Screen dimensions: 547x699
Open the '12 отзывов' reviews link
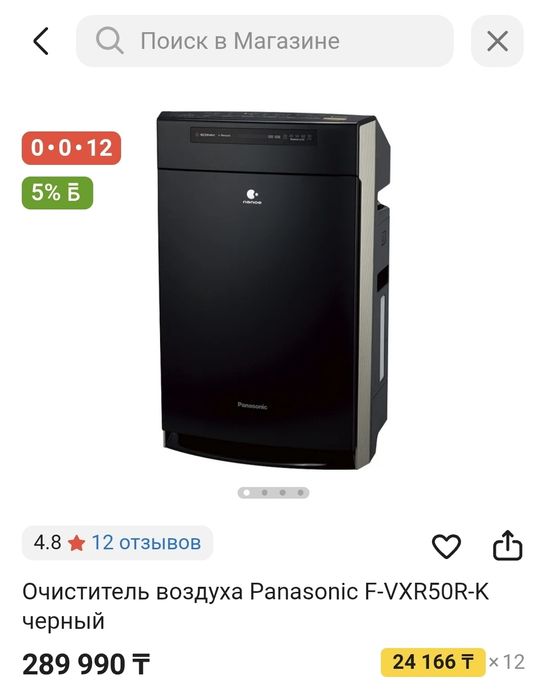pos(146,543)
